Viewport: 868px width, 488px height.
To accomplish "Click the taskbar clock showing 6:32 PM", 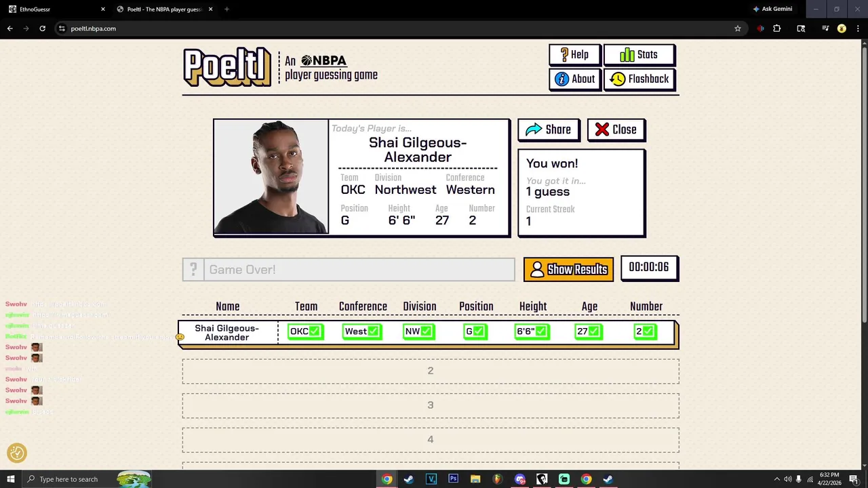I will pyautogui.click(x=829, y=479).
